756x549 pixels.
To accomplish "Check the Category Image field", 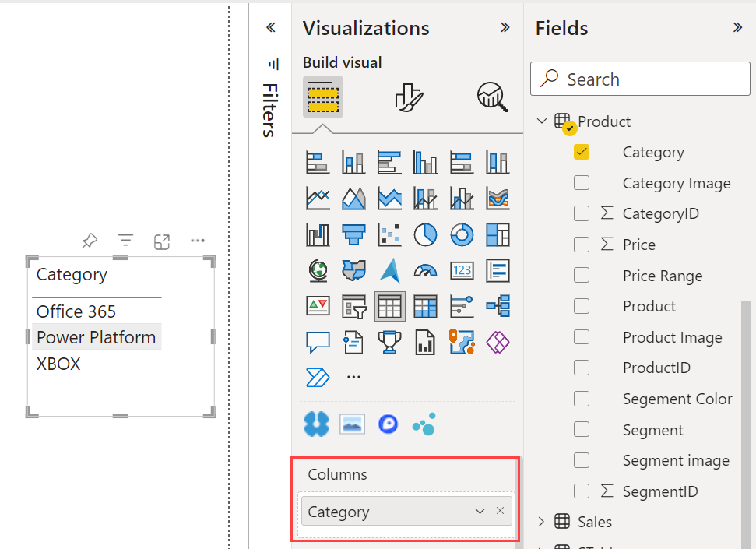I will (582, 183).
